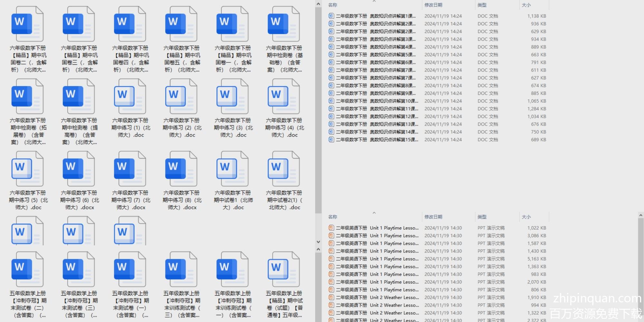Sort upper file list by 修改日期 column
Screen dimensions: 644x322
pos(433,5)
